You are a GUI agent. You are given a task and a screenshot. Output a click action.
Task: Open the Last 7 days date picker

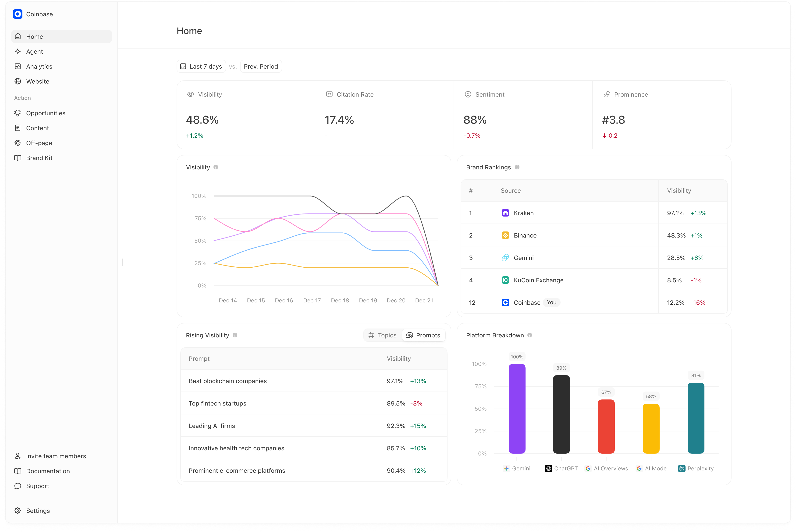click(201, 66)
